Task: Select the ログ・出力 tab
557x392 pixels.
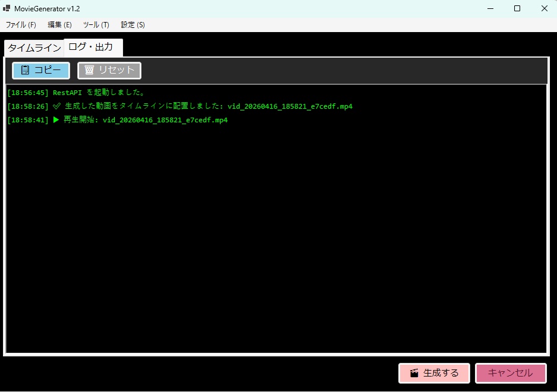Action: 93,48
